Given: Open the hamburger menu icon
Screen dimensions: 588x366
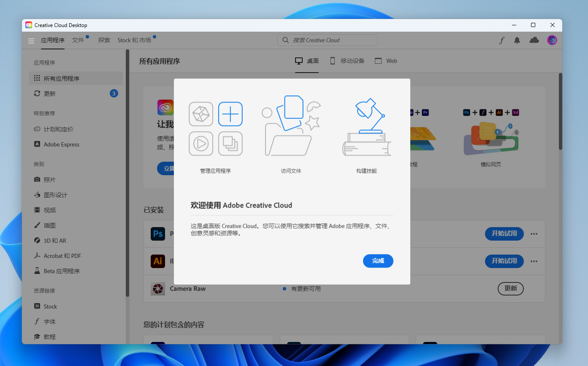Looking at the screenshot, I should (x=31, y=41).
